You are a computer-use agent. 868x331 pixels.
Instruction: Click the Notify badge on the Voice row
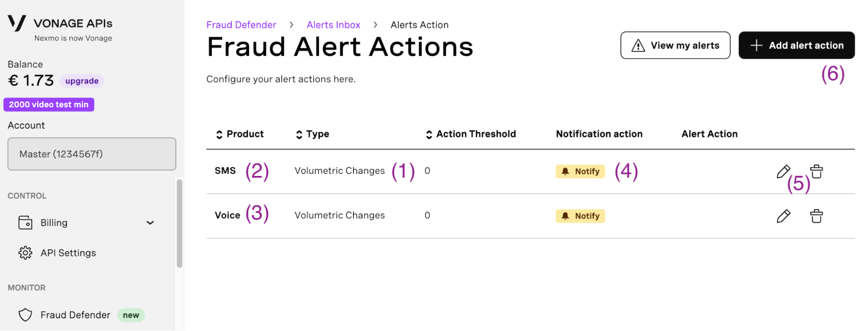(x=580, y=216)
